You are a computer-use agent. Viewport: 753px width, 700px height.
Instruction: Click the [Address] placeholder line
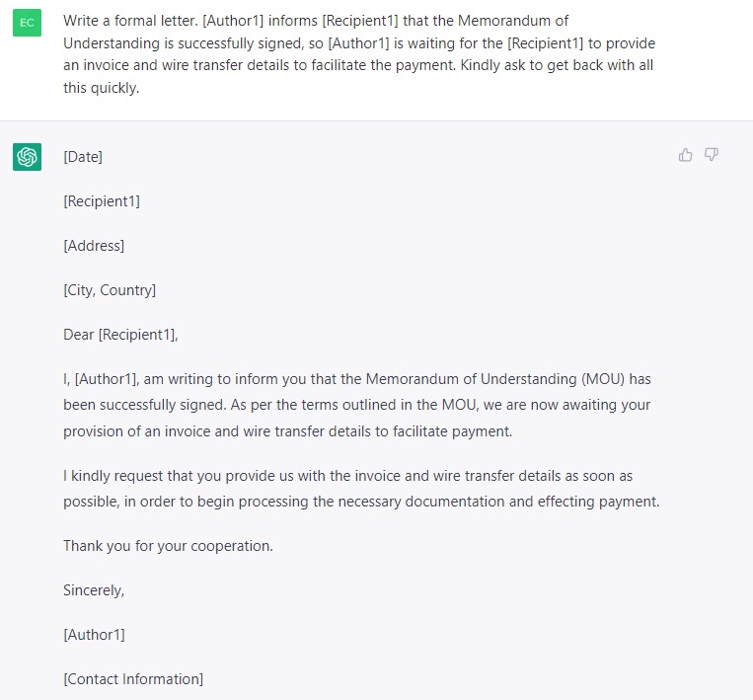click(x=94, y=246)
